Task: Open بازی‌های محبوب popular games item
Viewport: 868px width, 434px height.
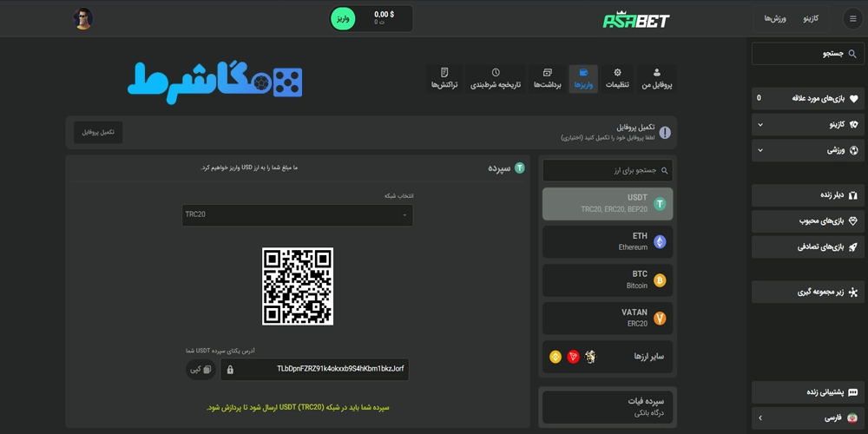Action: coord(806,220)
